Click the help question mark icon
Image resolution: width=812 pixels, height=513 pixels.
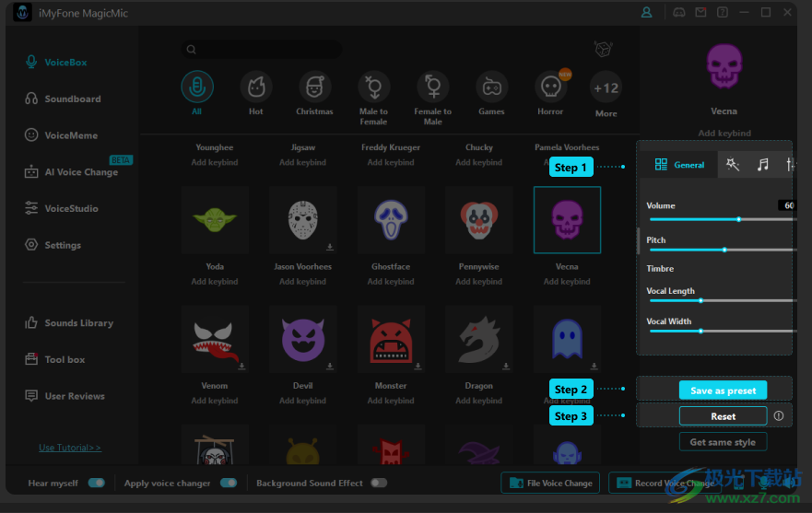point(722,13)
